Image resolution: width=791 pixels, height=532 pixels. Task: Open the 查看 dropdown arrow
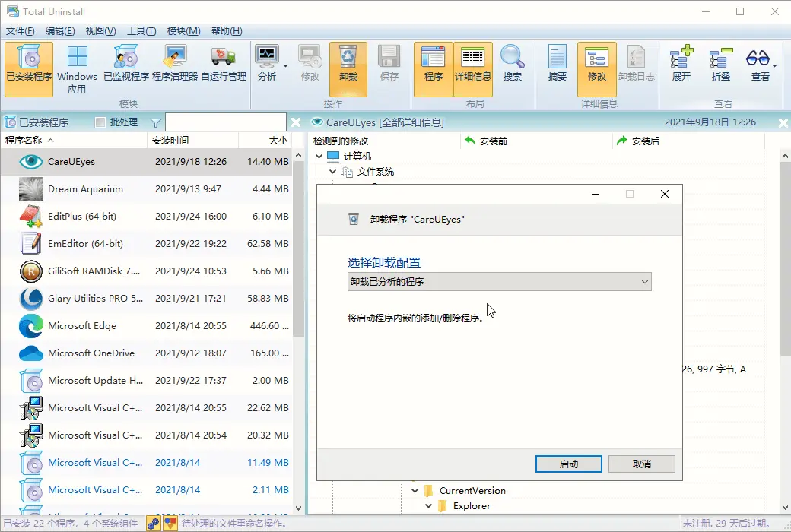click(x=775, y=66)
